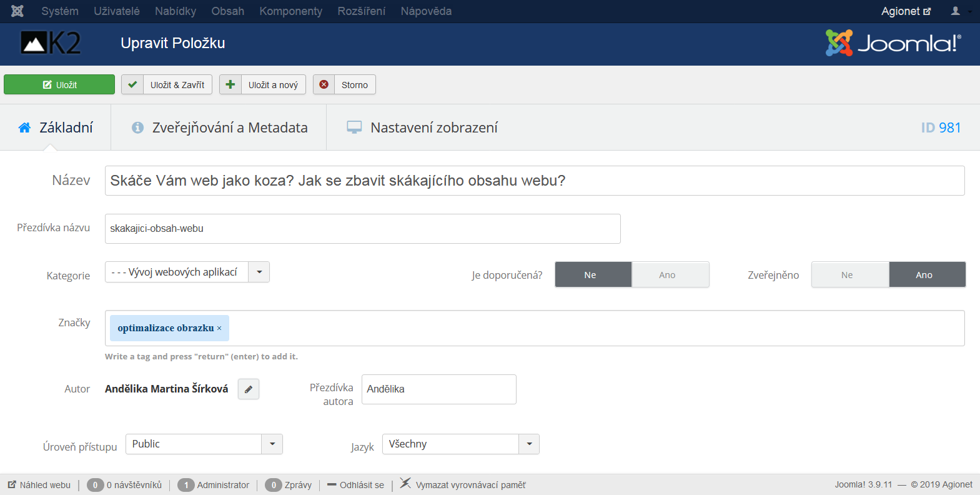Screen dimensions: 980x495
Task: Open the Rozšíření menu
Action: pos(362,11)
